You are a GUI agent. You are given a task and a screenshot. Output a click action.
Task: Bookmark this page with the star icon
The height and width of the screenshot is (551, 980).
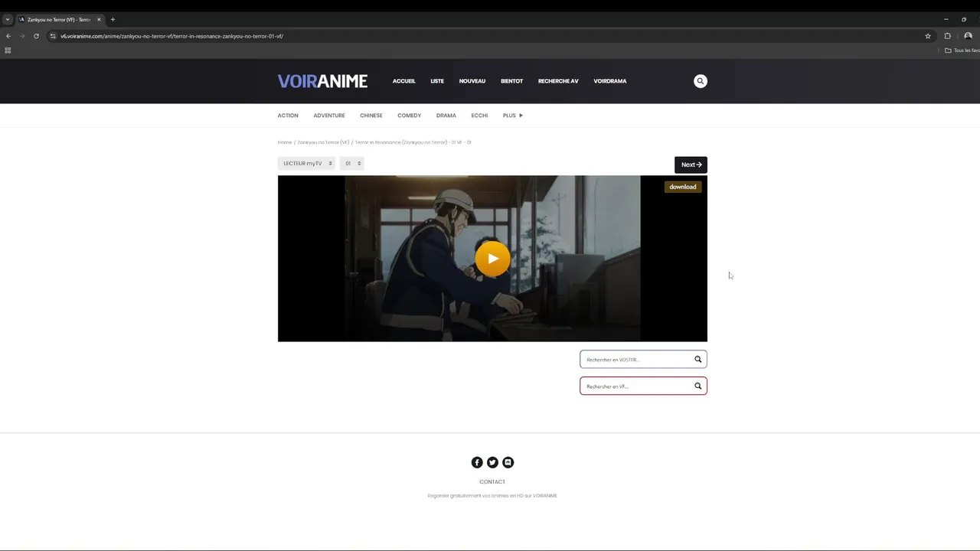click(928, 36)
